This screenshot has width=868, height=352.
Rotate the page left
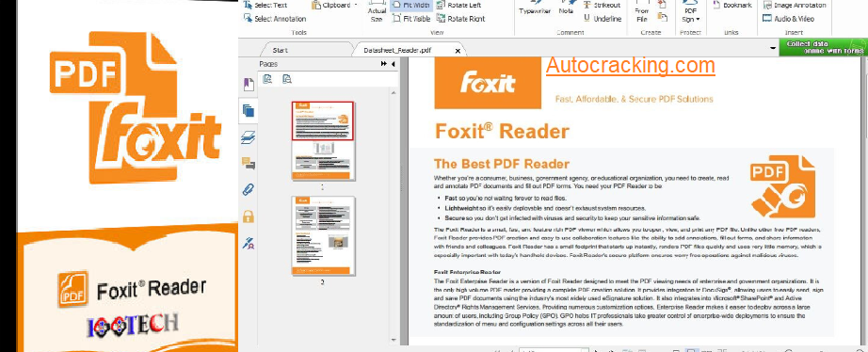(x=458, y=5)
